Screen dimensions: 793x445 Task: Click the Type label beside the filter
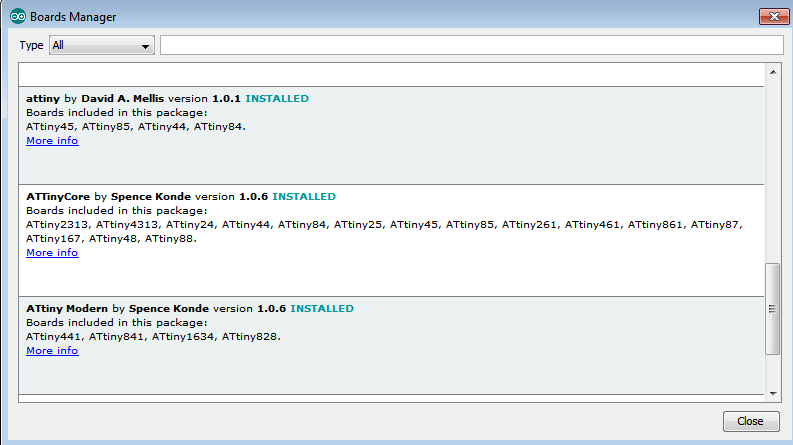tap(31, 45)
